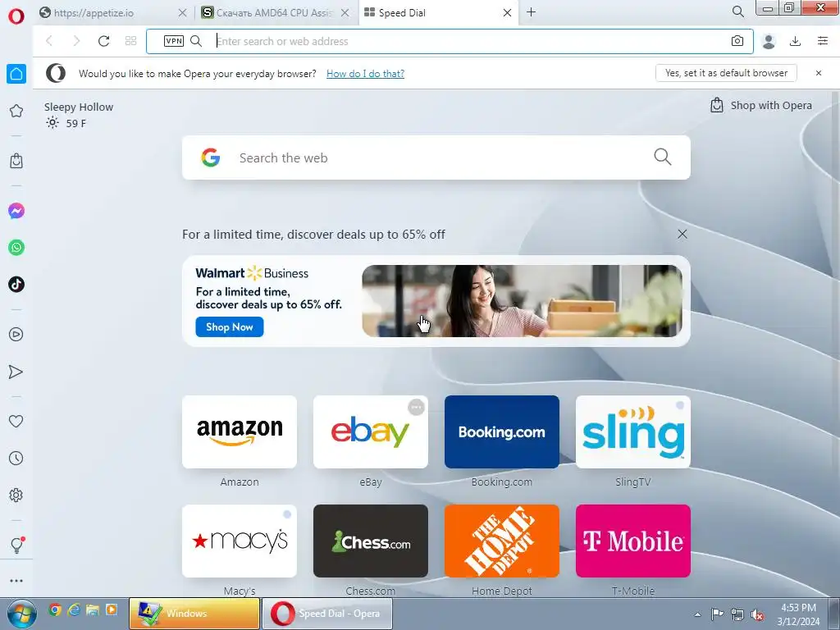Show hidden tray icons arrow
Screen dimensions: 840x630
click(697, 614)
